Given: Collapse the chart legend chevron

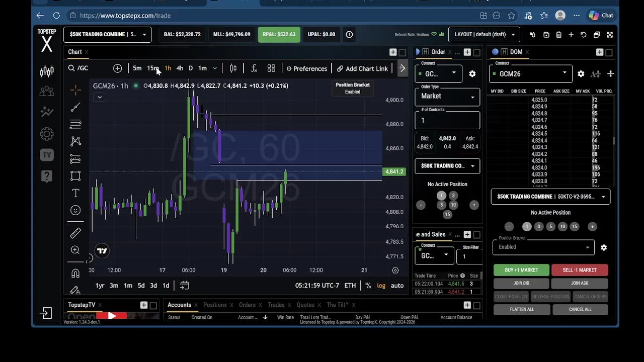Looking at the screenshot, I should (99, 97).
